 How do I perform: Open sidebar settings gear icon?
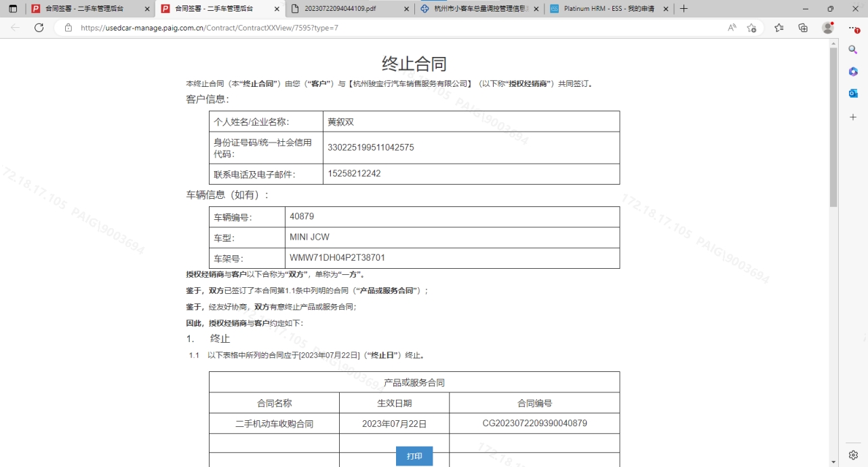853,455
